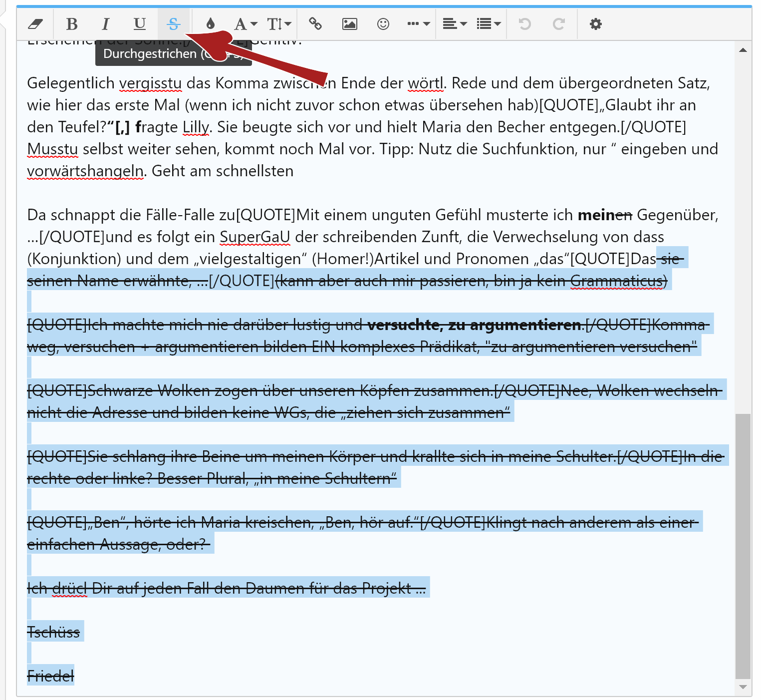
Task: Click the word 'Grammaticus'
Action: (616, 281)
